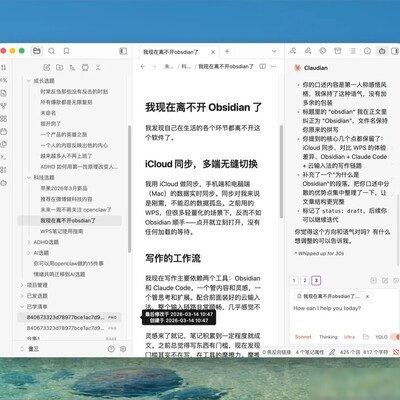Click auto-reveal current file icon
Viewport: 400px width, 400px height.
tap(85, 67)
